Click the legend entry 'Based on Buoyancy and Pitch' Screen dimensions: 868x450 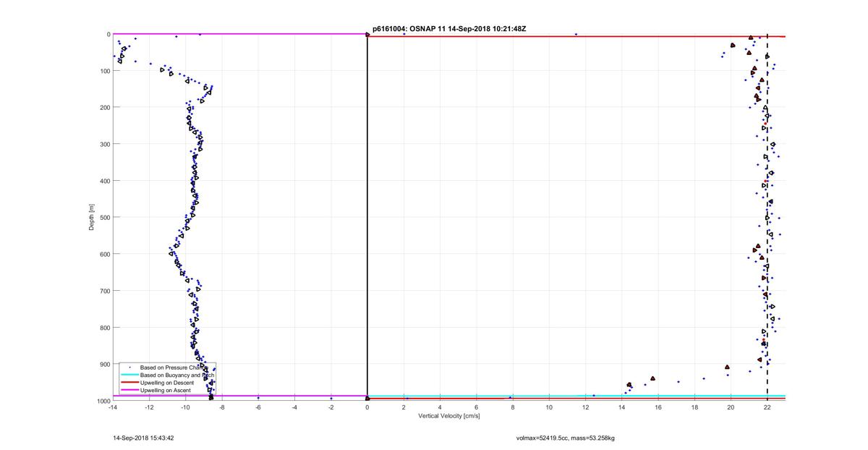click(x=177, y=375)
